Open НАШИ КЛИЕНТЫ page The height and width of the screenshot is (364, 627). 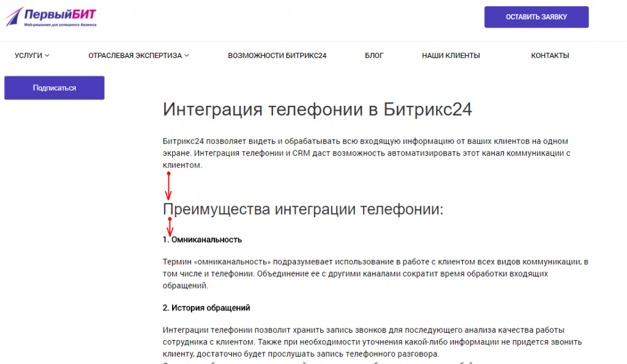450,54
